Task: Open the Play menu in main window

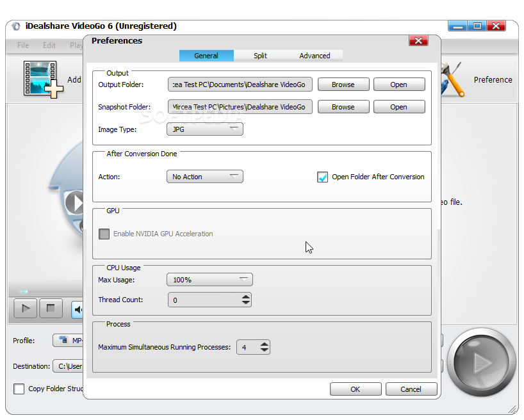Action: pos(76,45)
